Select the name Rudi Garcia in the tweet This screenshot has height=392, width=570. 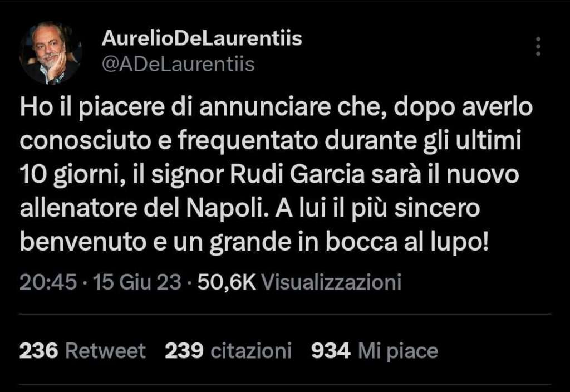[297, 175]
